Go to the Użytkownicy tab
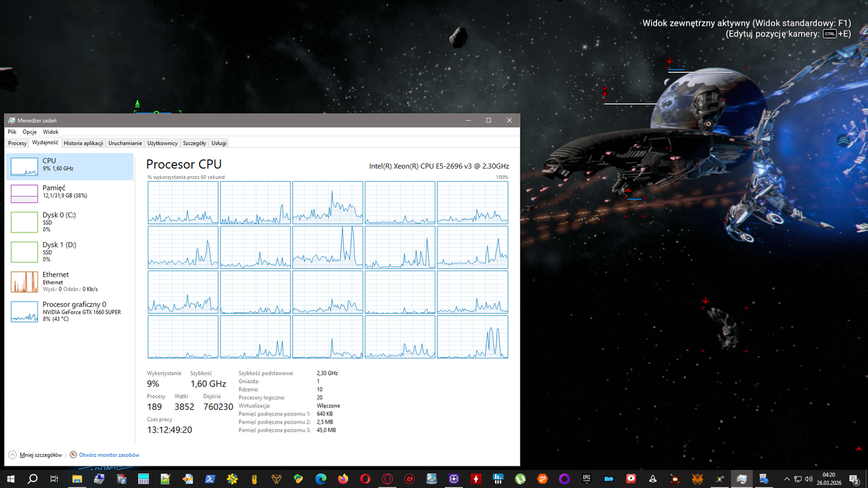The height and width of the screenshot is (488, 868). point(163,143)
